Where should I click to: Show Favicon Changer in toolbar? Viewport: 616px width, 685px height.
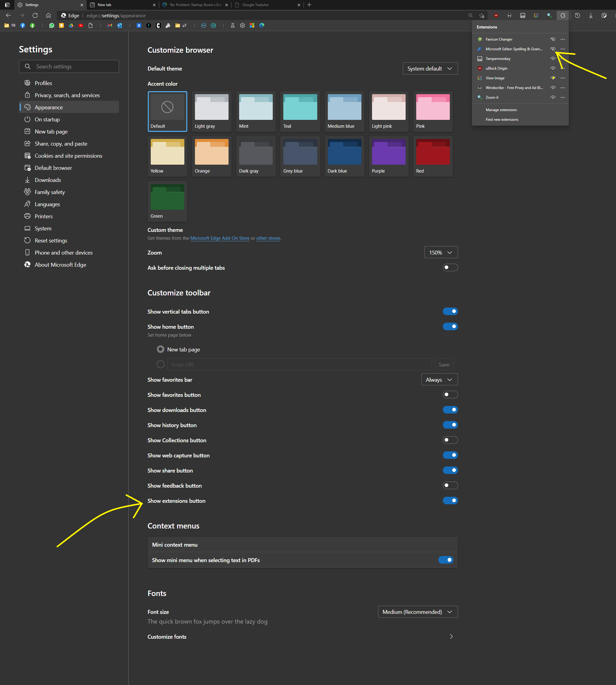click(x=553, y=39)
